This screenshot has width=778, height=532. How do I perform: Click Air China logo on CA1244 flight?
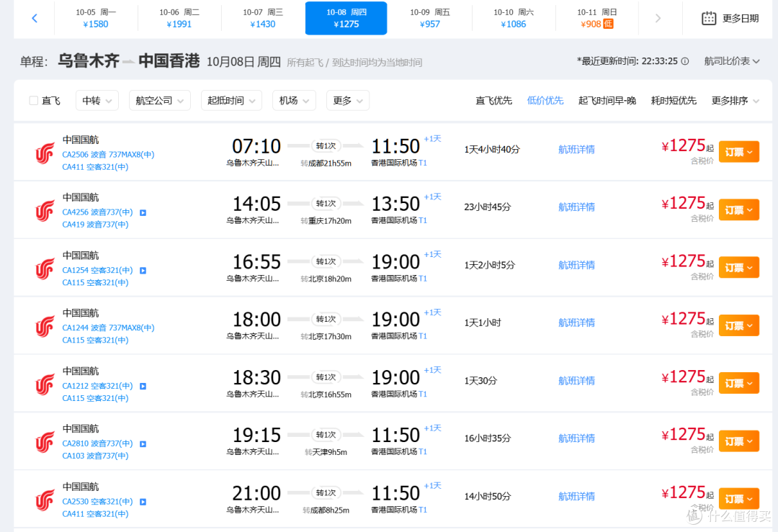[45, 326]
